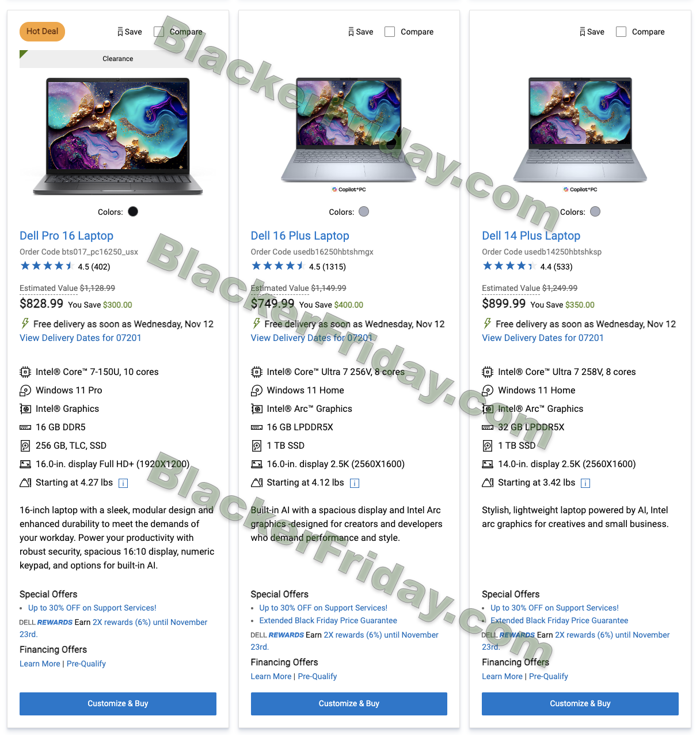700x735 pixels.
Task: View Delivery Dates for 07201 on Dell 16 Plus
Action: [311, 338]
